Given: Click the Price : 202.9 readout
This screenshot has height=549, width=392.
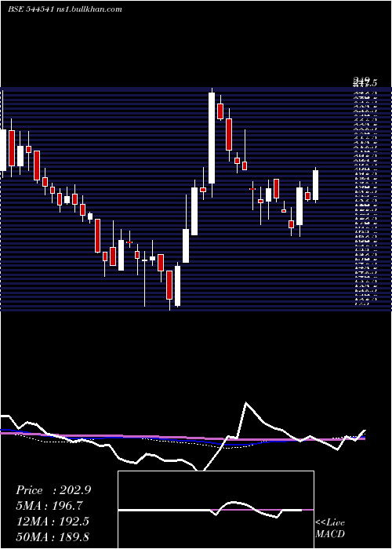Looking at the screenshot, I should point(53,490).
